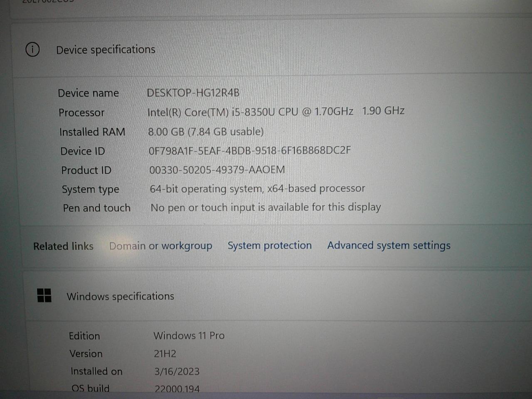Select the 22000.194 OS build value
Image resolution: width=532 pixels, height=399 pixels.
177,389
